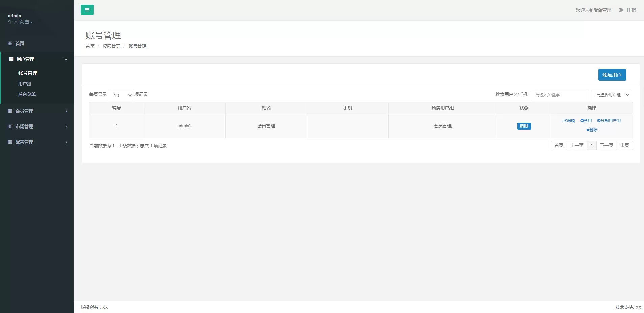The image size is (644, 313).
Task: Click the grid icon next to 首页
Action: click(10, 44)
